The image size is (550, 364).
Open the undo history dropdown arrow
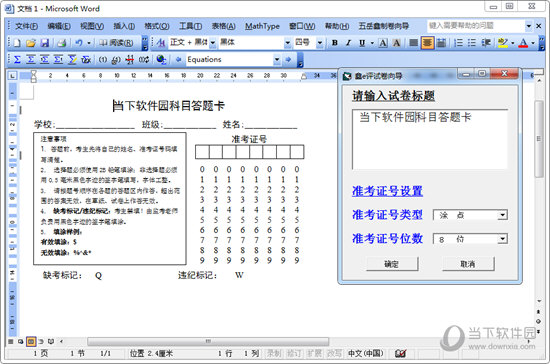(89, 43)
